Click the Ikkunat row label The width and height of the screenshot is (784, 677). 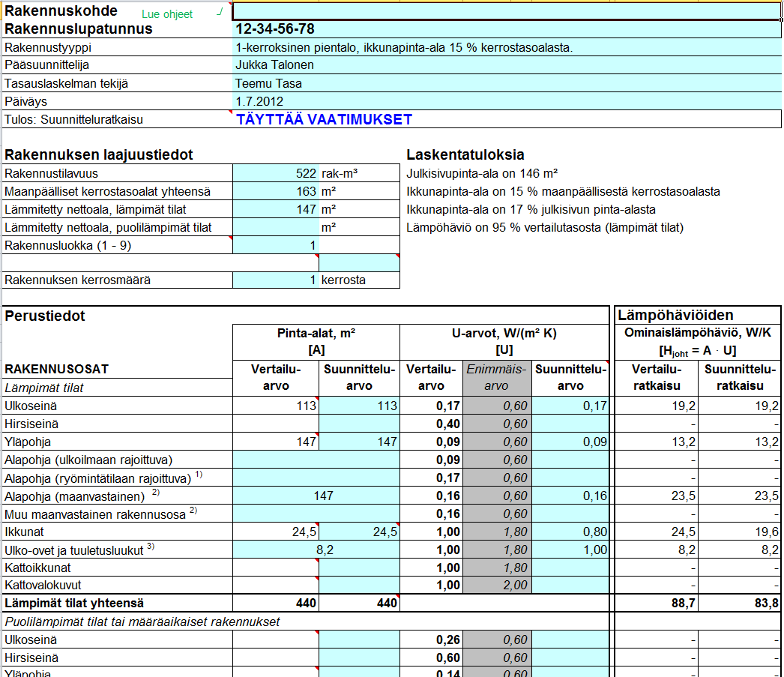[24, 532]
